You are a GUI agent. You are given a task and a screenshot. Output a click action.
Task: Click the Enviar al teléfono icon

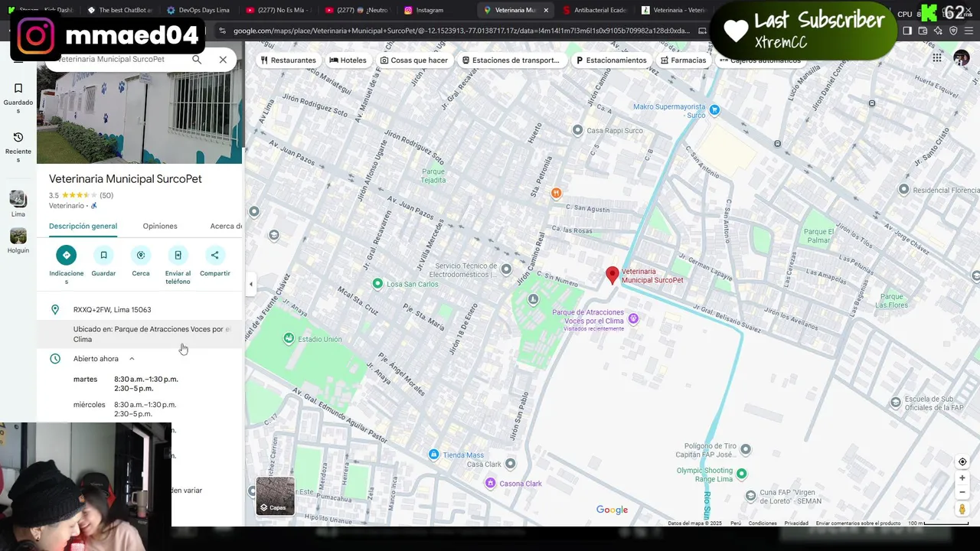pos(178,255)
